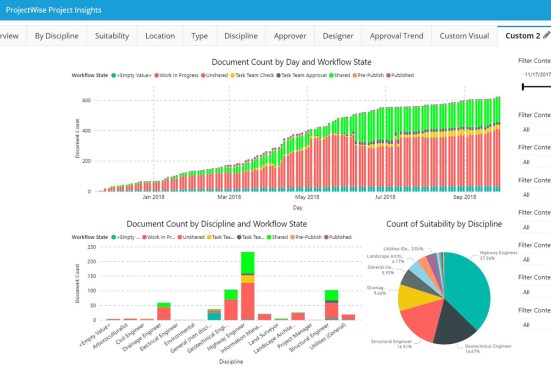Click the ProjectWise Project Insights header title
This screenshot has height=367, width=551.
point(53,10)
